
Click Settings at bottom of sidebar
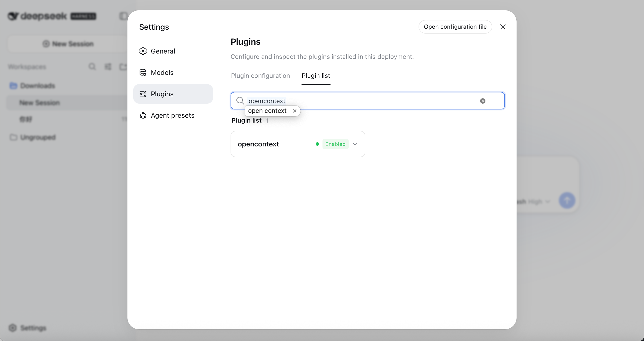(x=27, y=328)
